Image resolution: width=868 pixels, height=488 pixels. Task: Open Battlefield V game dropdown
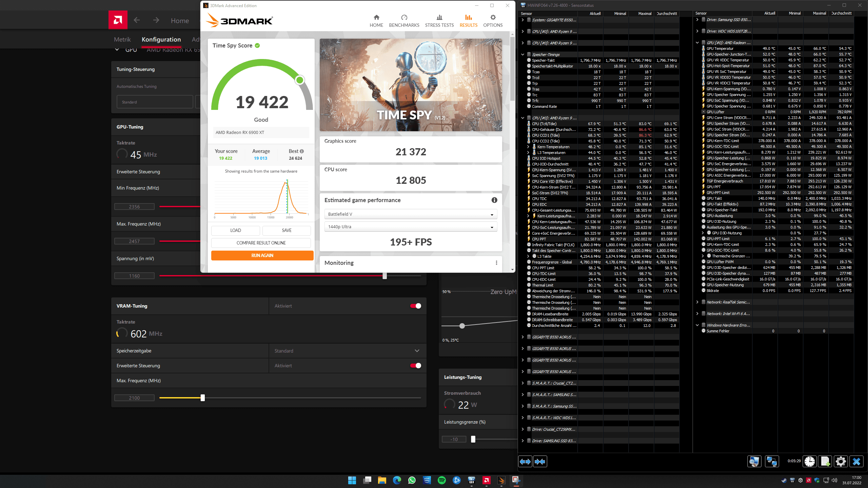pyautogui.click(x=411, y=214)
